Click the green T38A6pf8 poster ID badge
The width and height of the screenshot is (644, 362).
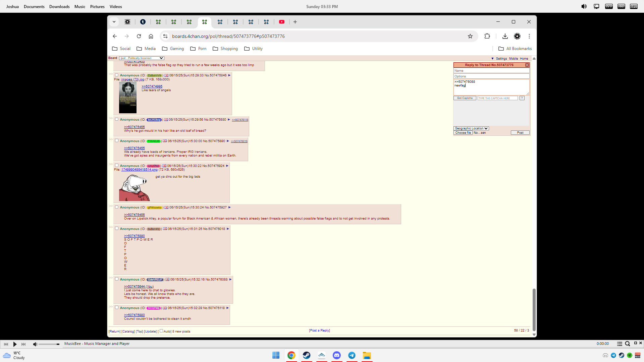point(154,141)
